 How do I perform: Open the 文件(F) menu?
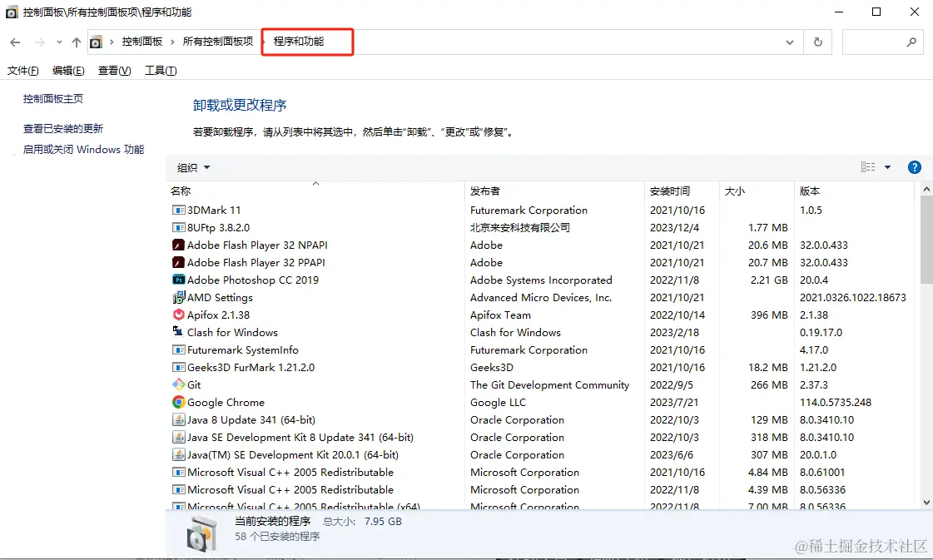pyautogui.click(x=22, y=71)
